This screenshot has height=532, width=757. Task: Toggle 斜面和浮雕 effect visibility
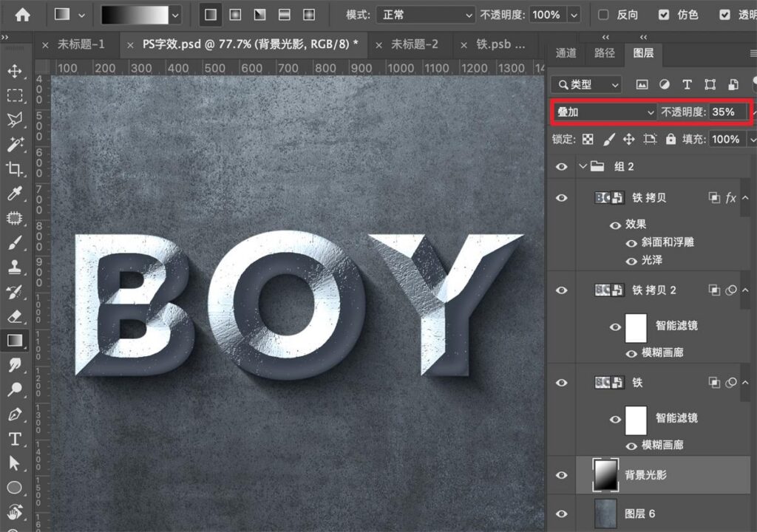point(631,243)
